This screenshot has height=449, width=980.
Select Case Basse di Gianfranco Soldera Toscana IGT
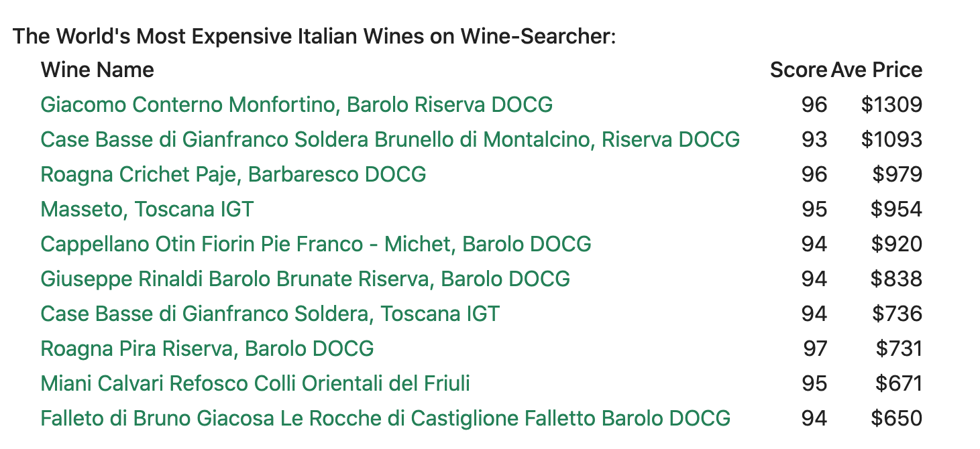click(270, 314)
